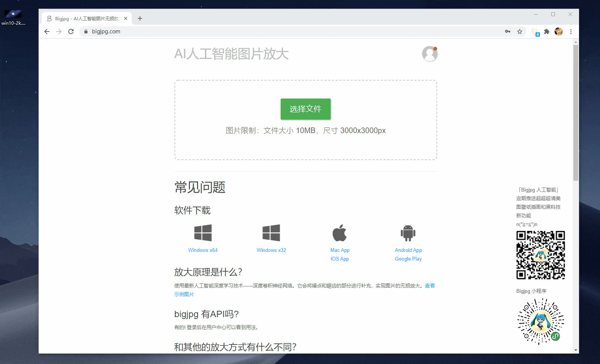Screen dimensions: 600x364
Task: Open the Chrome three-dot menu
Action: pyautogui.click(x=571, y=31)
